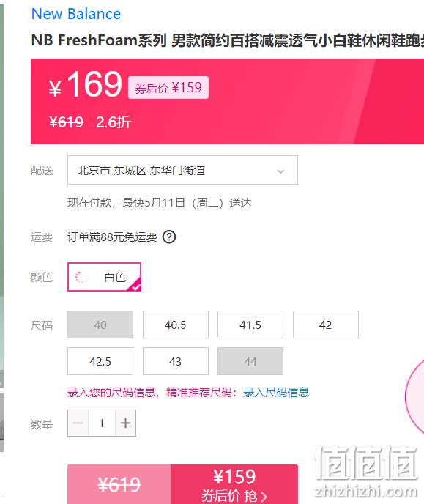Open the 录入尺码信息 link
Image resolution: width=424 pixels, height=504 pixels.
[x=276, y=393]
